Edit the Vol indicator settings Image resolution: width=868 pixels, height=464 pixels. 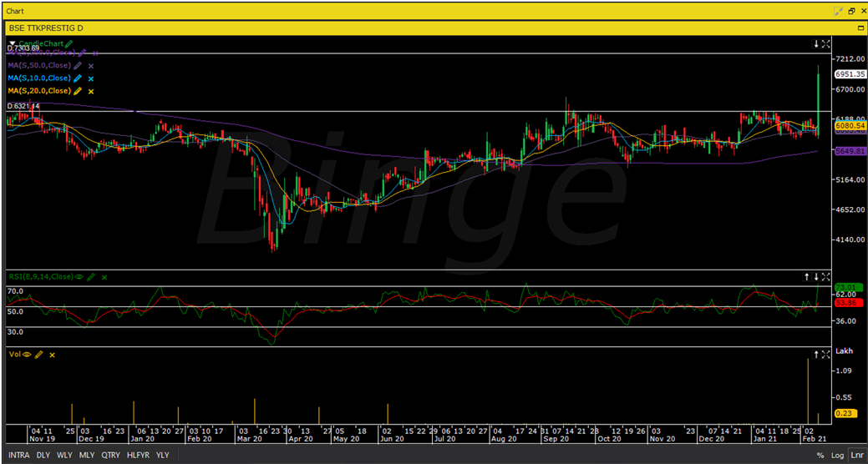[x=38, y=355]
